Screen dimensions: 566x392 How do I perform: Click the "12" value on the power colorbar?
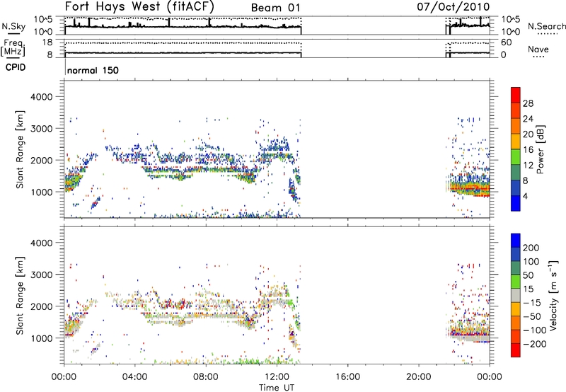pyautogui.click(x=528, y=166)
